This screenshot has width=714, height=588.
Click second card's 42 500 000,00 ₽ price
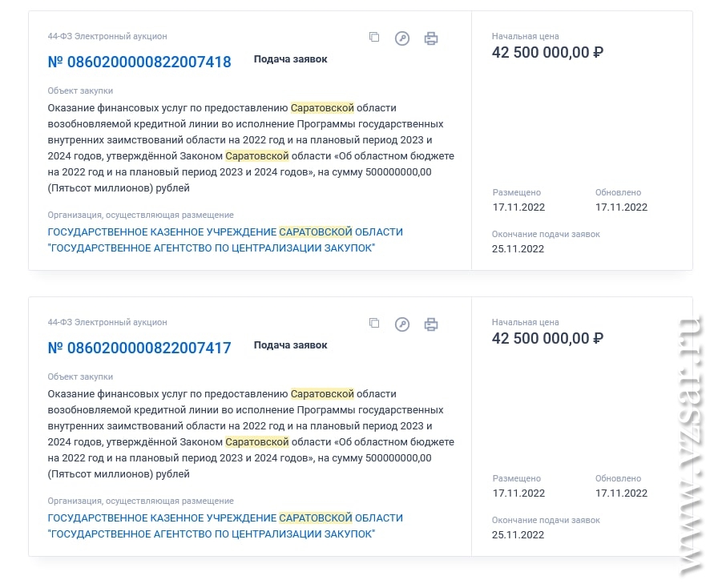[x=547, y=338]
